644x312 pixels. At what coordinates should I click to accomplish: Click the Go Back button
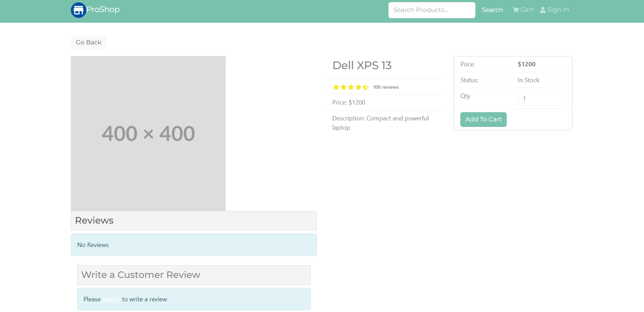[x=88, y=42]
